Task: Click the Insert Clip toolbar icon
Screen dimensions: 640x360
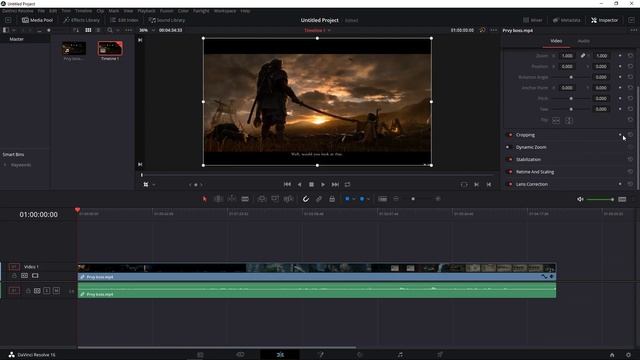Action: tap(262, 199)
